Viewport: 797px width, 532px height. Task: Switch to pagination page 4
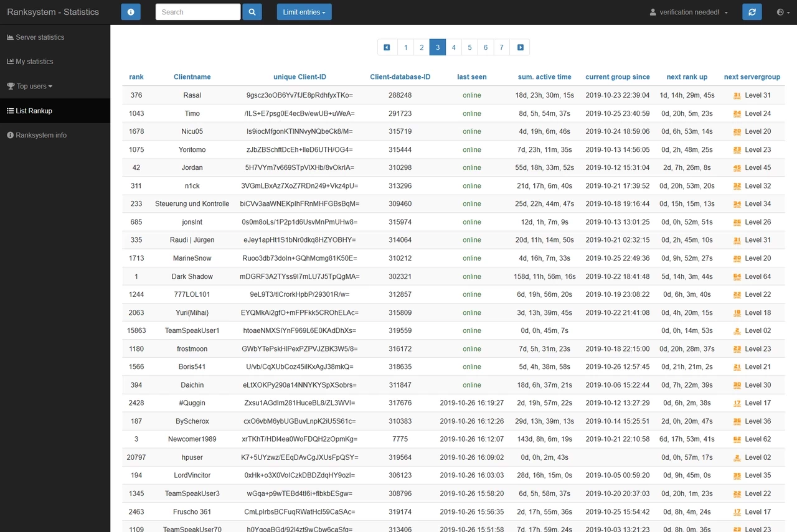coord(454,47)
